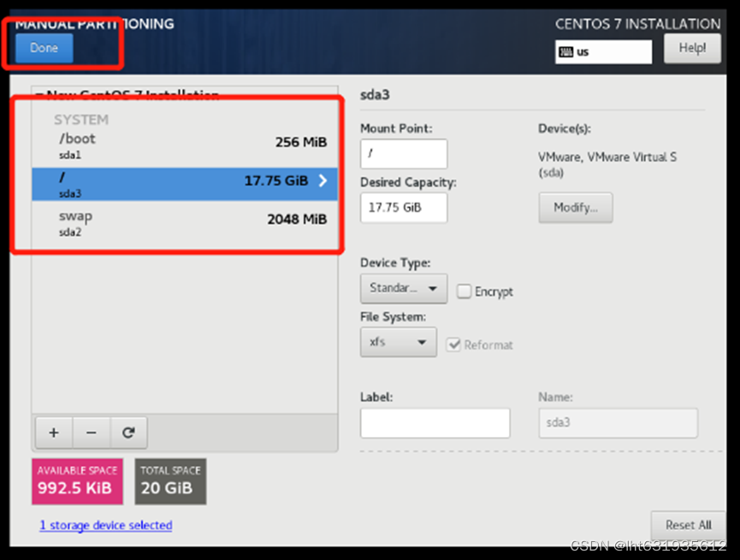Viewport: 740px width, 560px height.
Task: Open the Device Type dropdown
Action: click(404, 288)
